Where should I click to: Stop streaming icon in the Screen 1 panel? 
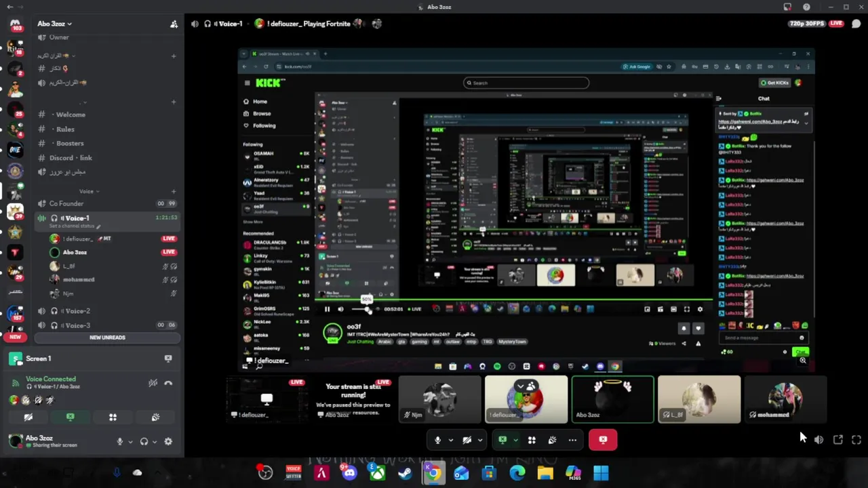point(168,359)
